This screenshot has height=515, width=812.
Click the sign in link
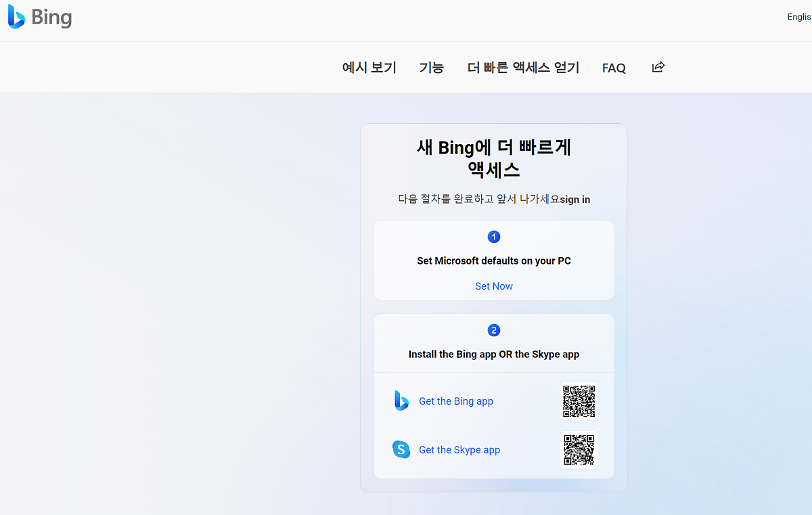click(x=575, y=200)
